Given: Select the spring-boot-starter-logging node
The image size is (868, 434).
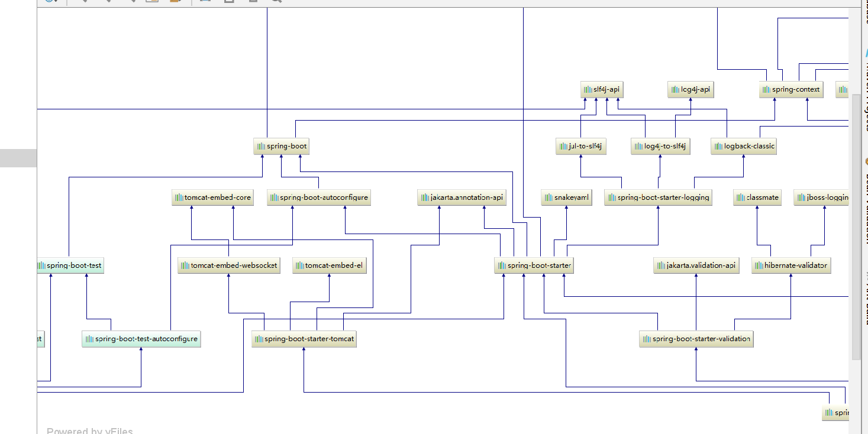Looking at the screenshot, I should [x=659, y=197].
